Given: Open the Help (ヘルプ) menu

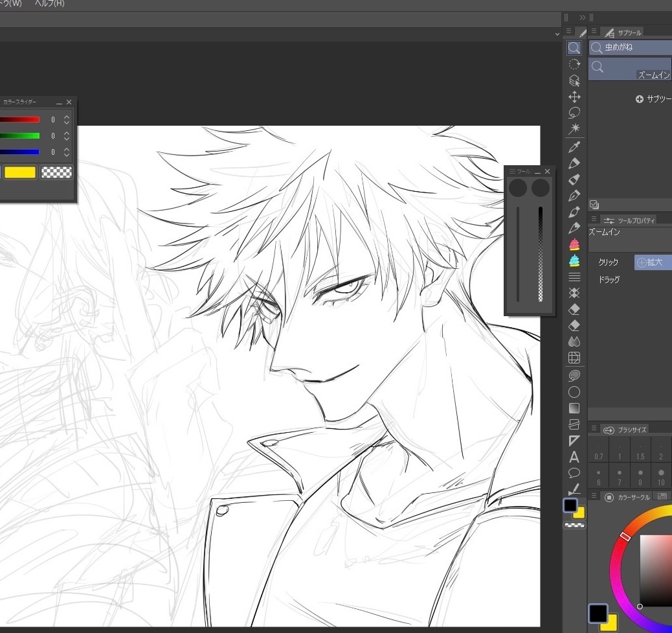Looking at the screenshot, I should pyautogui.click(x=49, y=3).
